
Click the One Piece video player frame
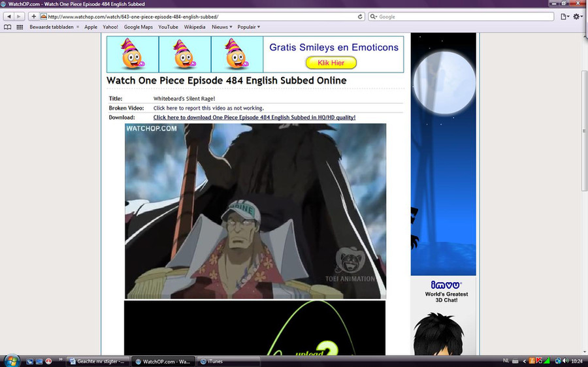255,211
